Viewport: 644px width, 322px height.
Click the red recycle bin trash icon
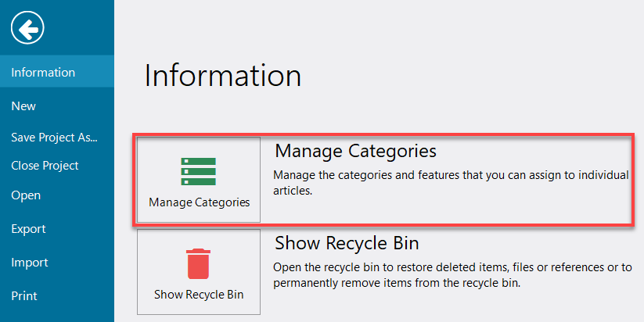pyautogui.click(x=199, y=263)
